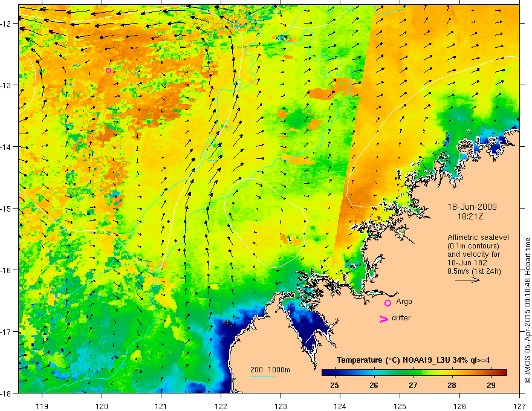Click the cyan bathymetry legend line under 200 1000m
The width and height of the screenshot is (532, 411).
click(x=262, y=376)
